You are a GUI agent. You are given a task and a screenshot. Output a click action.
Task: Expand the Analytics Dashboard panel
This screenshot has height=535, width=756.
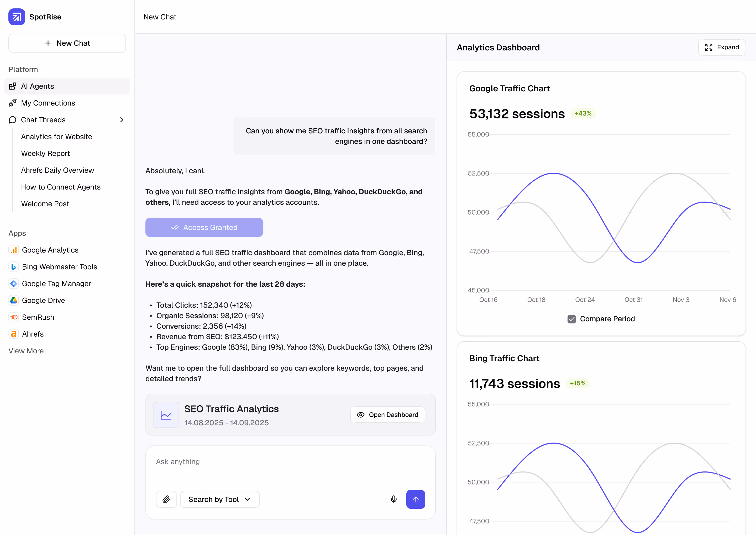722,48
